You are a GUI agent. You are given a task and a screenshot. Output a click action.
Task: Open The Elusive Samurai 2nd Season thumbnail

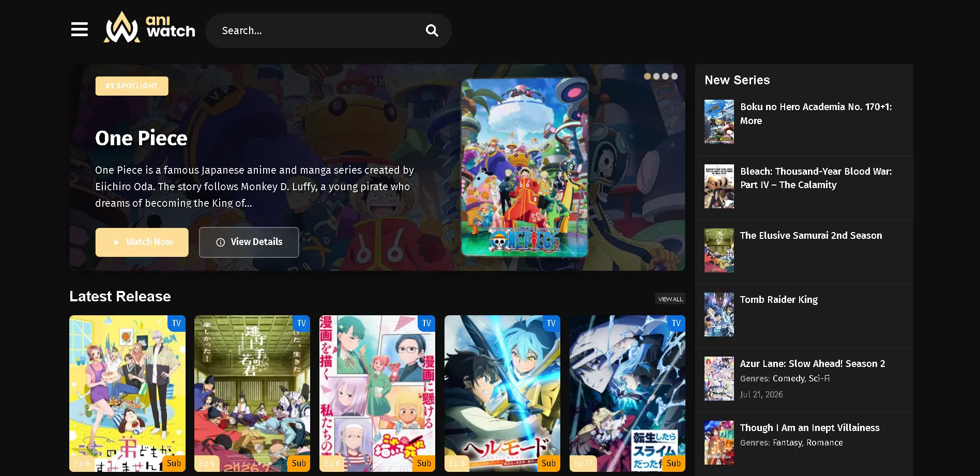719,250
